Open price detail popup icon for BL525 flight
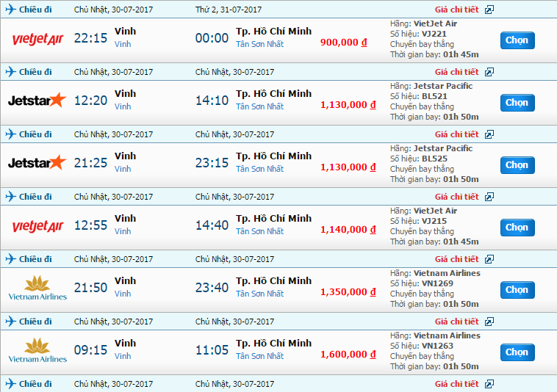This screenshot has width=557, height=392. (x=489, y=134)
